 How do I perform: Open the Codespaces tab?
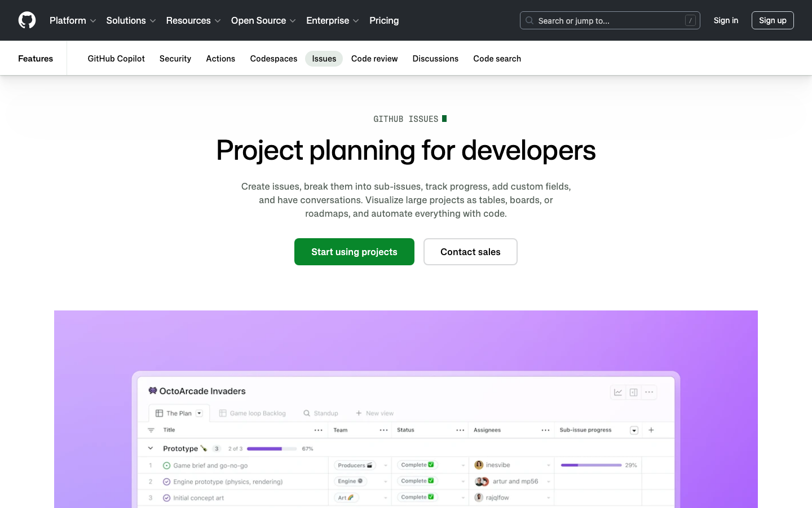click(x=273, y=59)
